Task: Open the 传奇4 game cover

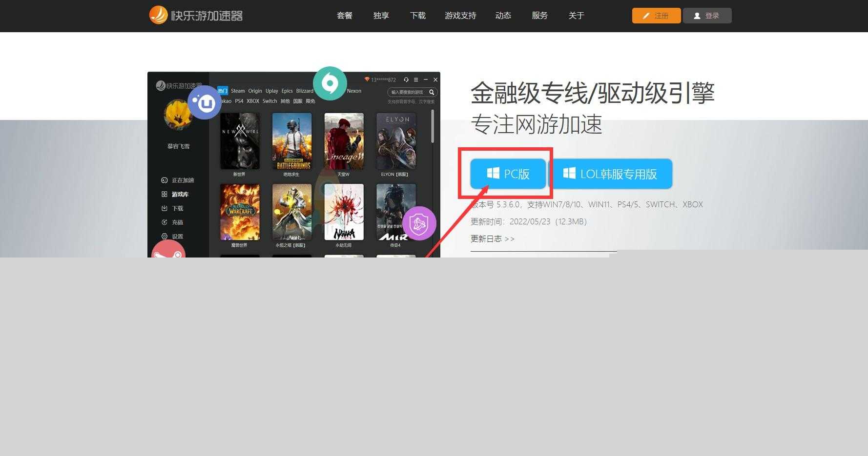Action: click(x=396, y=212)
